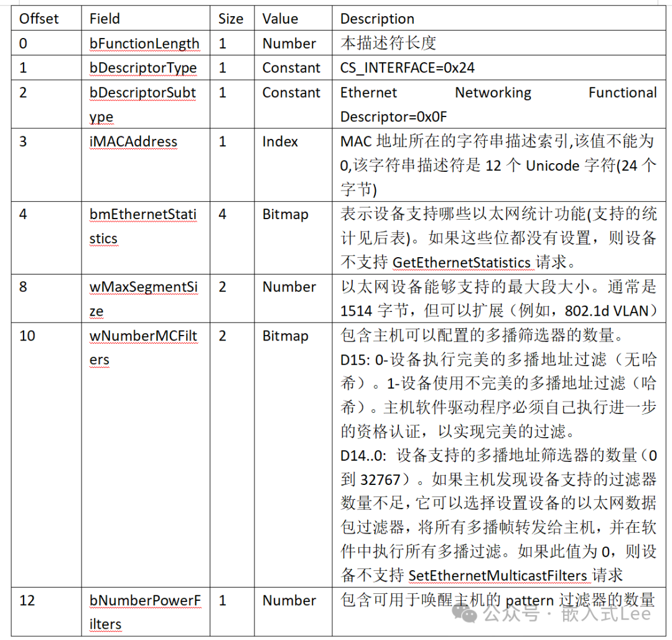Click the Descriptor=0x0F text

coord(393,116)
